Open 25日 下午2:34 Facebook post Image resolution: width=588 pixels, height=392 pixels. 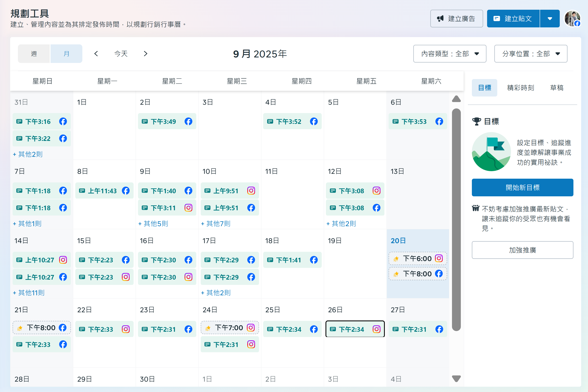pos(292,329)
